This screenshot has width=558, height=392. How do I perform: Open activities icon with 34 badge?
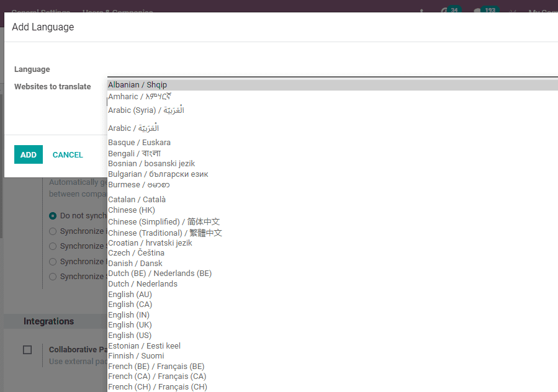click(451, 10)
